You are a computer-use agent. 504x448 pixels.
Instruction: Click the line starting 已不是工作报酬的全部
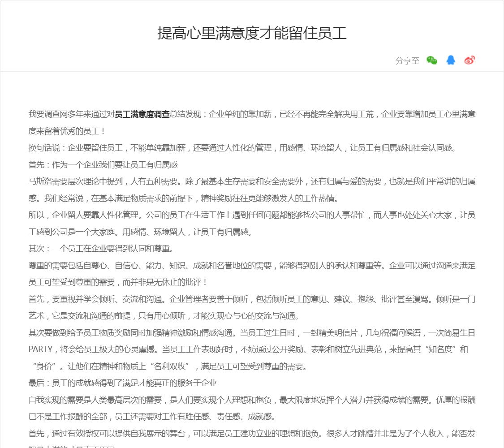tap(152, 417)
